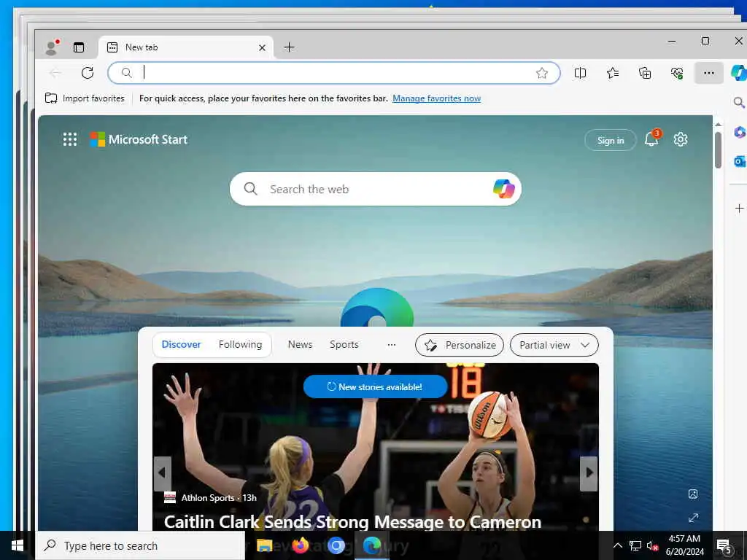Show more feed categories ellipsis
The width and height of the screenshot is (747, 560).
click(x=392, y=345)
